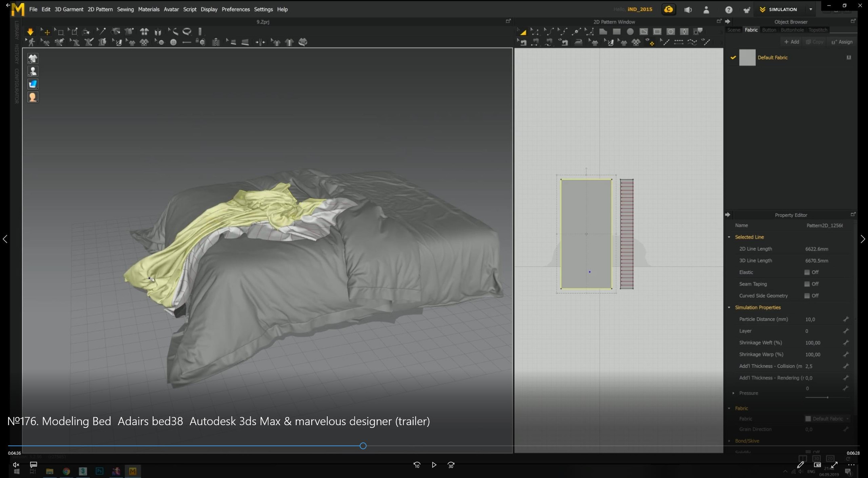
Task: Toggle the avatar skin display button
Action: [33, 97]
